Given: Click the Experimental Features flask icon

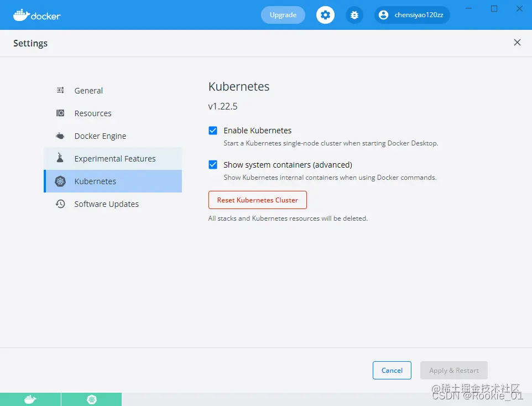Looking at the screenshot, I should pyautogui.click(x=60, y=158).
